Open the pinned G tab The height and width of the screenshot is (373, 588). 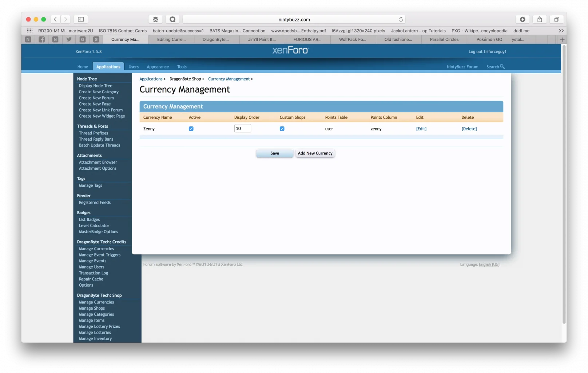[x=83, y=39]
